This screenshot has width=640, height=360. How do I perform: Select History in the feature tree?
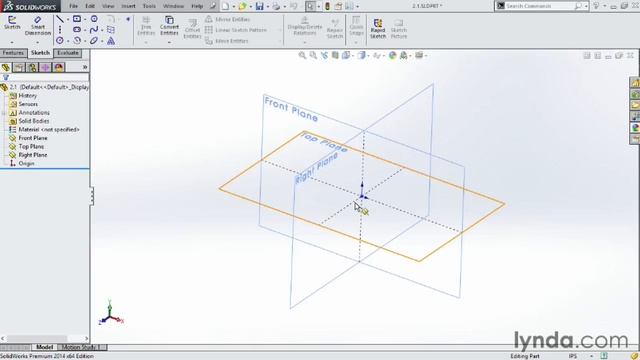(27, 96)
